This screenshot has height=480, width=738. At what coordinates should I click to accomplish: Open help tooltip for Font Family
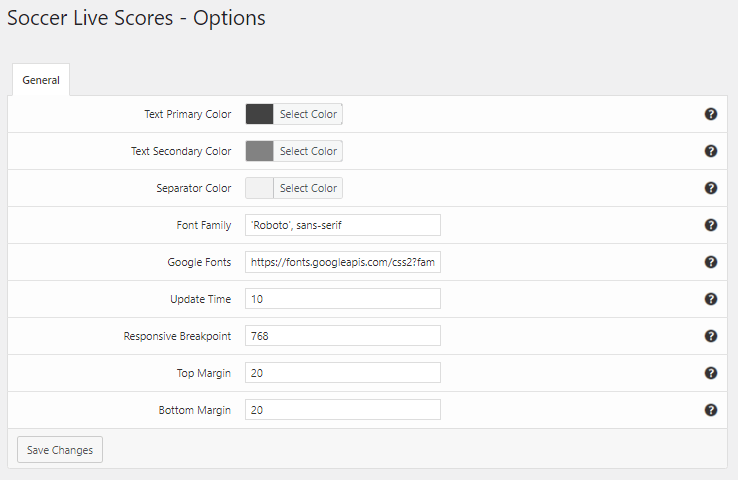point(711,225)
